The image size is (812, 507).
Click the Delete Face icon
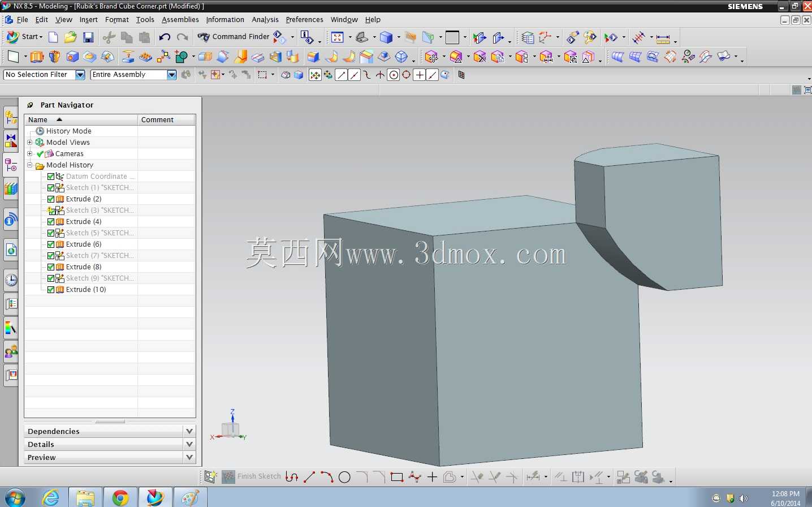point(480,57)
